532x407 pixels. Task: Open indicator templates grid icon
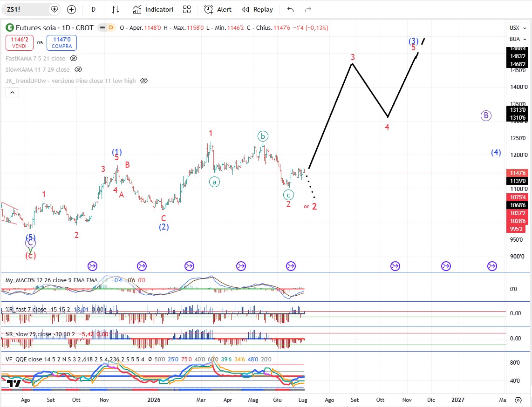pyautogui.click(x=187, y=9)
